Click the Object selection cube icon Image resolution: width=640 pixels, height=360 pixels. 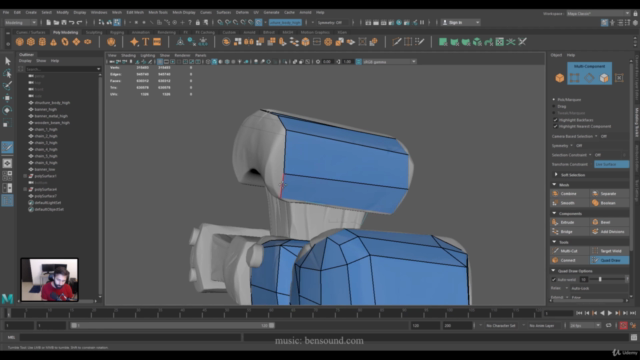(560, 78)
